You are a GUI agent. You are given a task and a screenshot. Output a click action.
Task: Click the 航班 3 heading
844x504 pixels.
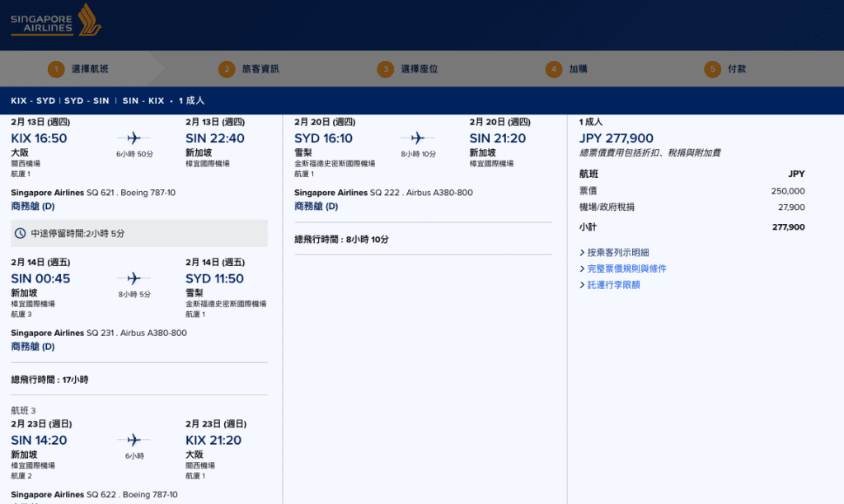coord(23,410)
